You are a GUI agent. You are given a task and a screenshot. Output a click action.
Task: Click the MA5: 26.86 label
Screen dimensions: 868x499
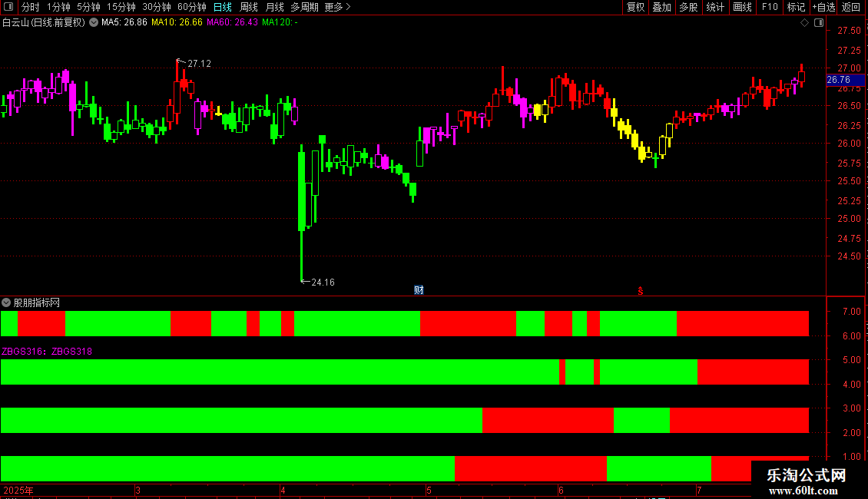point(124,22)
